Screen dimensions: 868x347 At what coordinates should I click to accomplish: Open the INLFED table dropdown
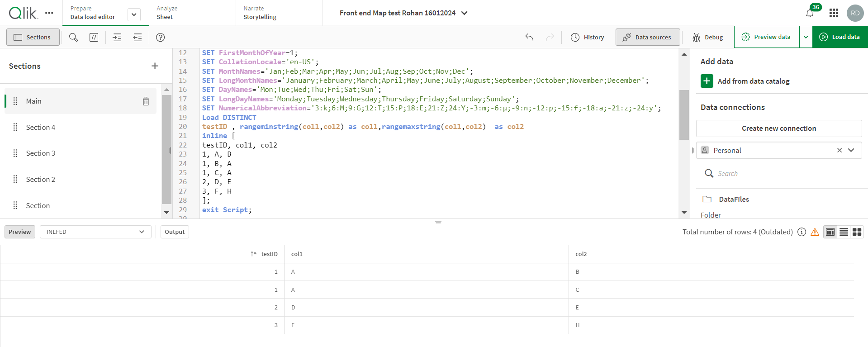coord(95,232)
